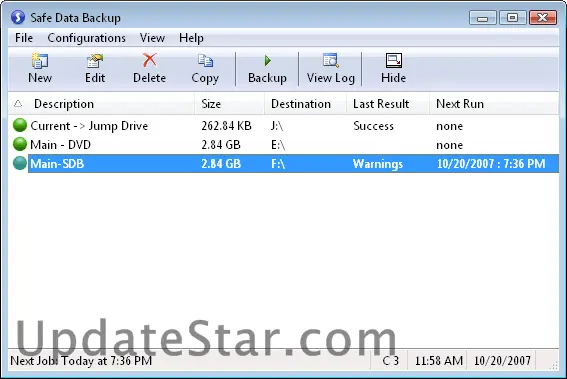
Task: Minimize the Safe Data Backup window
Action: (482, 17)
